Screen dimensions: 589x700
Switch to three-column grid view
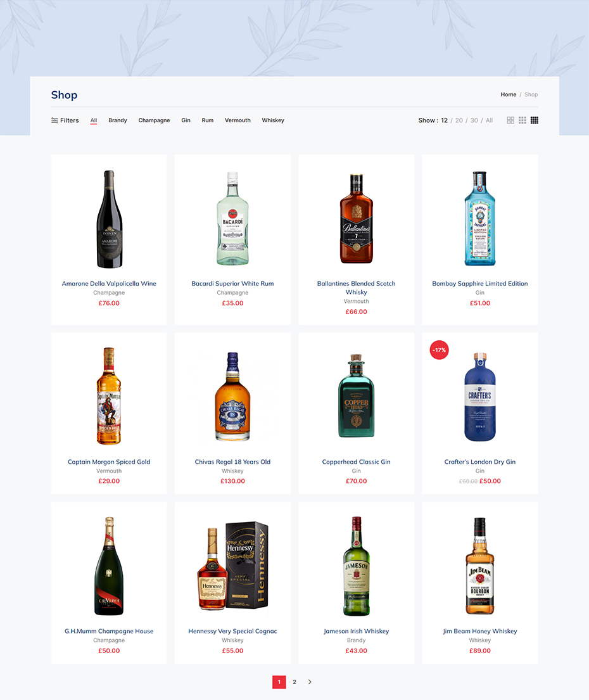[x=522, y=120]
